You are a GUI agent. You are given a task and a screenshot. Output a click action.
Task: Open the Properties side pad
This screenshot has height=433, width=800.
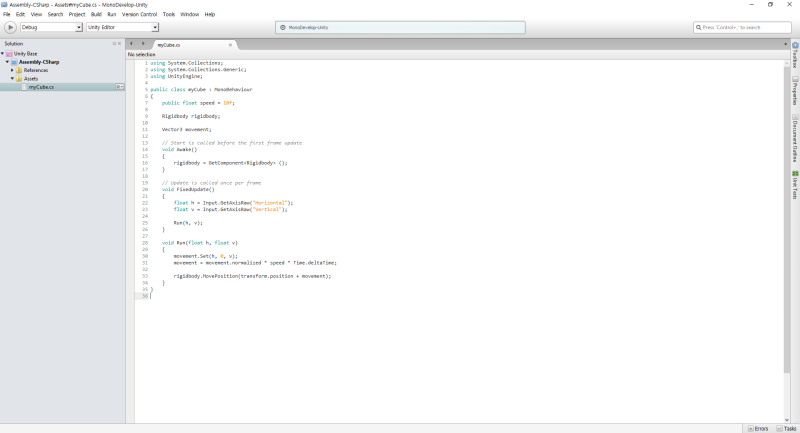[x=795, y=91]
